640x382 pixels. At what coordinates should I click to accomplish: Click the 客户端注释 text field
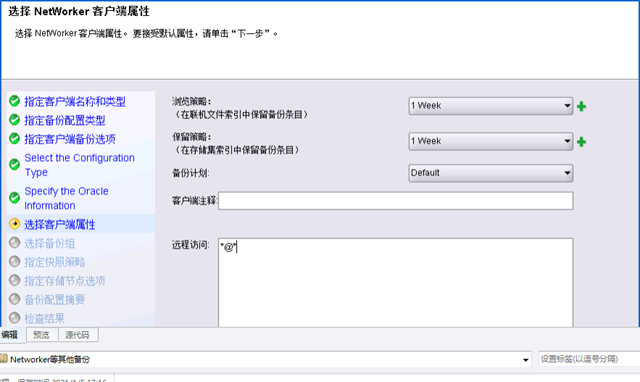coord(396,201)
